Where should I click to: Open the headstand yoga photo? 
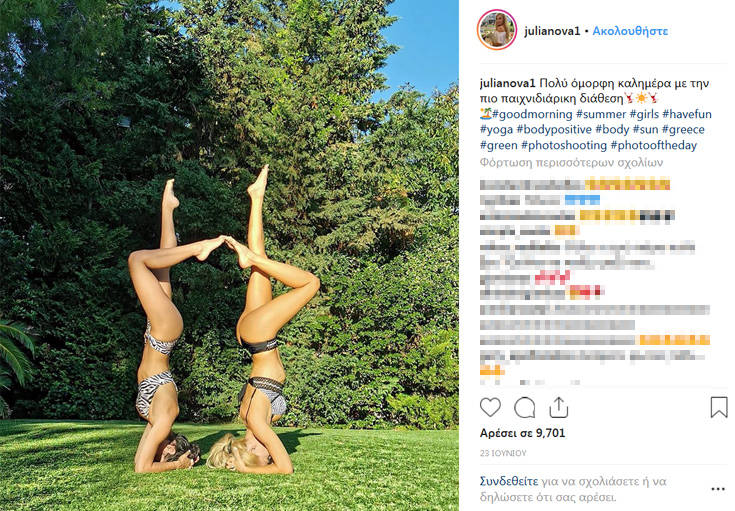coord(229,256)
